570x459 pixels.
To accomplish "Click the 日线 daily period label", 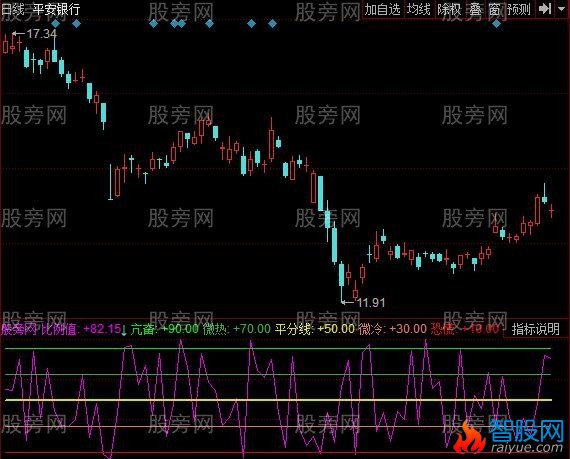I will click(x=12, y=9).
